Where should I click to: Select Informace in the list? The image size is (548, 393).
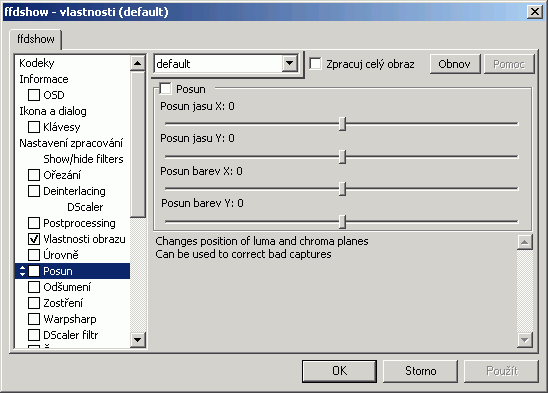pyautogui.click(x=44, y=79)
